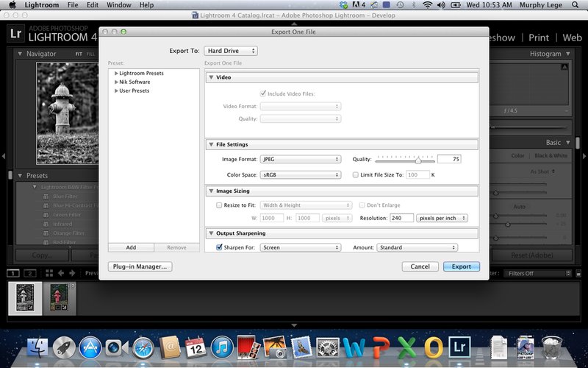588x368 pixels.
Task: Open the pixels per inch dropdown
Action: (x=442, y=218)
